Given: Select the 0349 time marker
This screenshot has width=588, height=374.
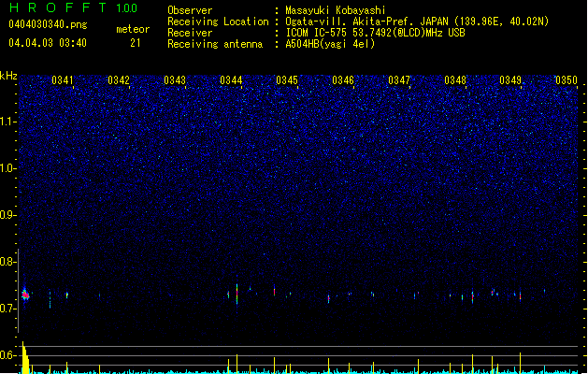Looking at the screenshot, I should (510, 80).
